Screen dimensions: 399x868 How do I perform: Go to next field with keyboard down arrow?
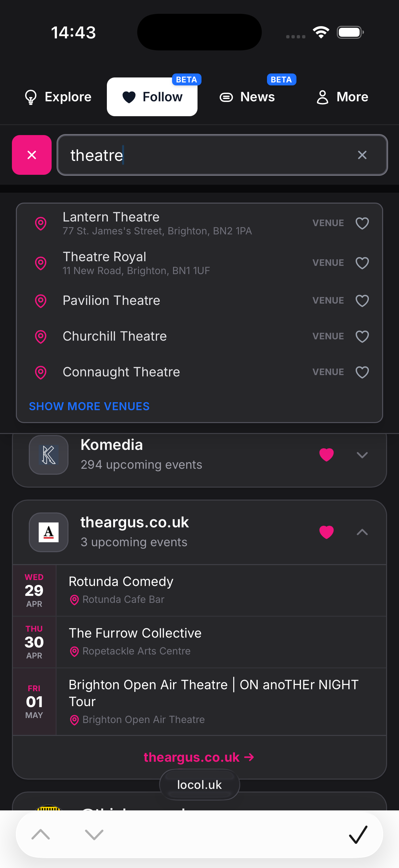[x=94, y=834]
